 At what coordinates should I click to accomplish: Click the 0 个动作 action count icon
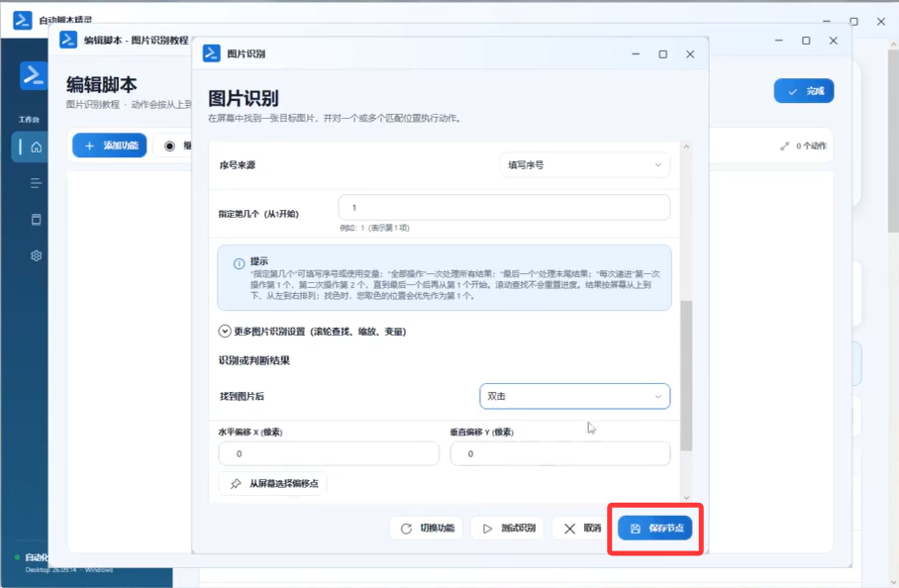(785, 147)
